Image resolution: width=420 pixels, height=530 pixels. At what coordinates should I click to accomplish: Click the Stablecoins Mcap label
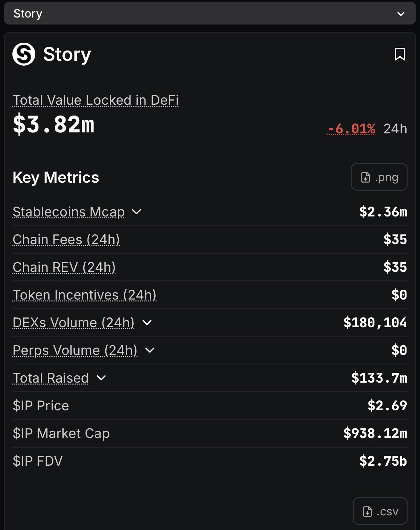click(69, 212)
